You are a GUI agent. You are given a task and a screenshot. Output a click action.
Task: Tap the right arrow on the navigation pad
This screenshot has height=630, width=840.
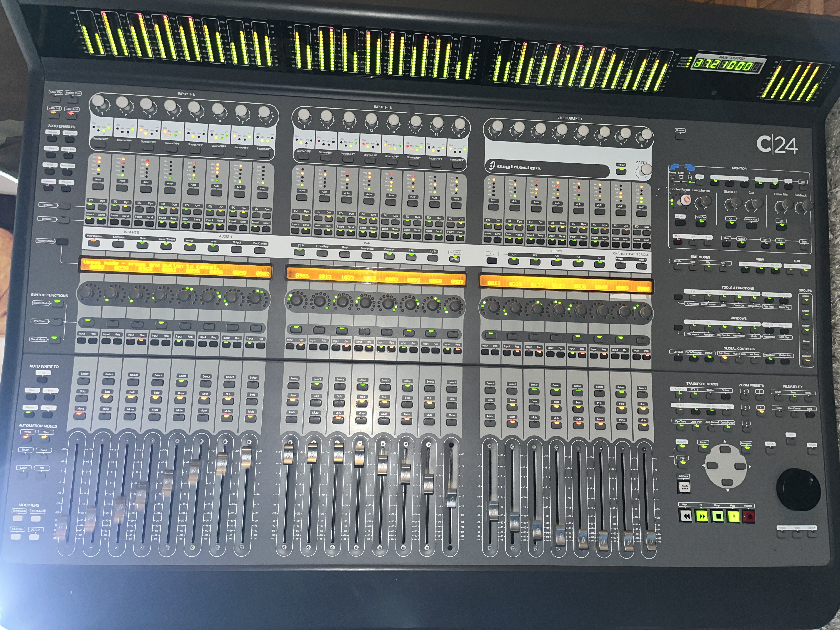[740, 466]
